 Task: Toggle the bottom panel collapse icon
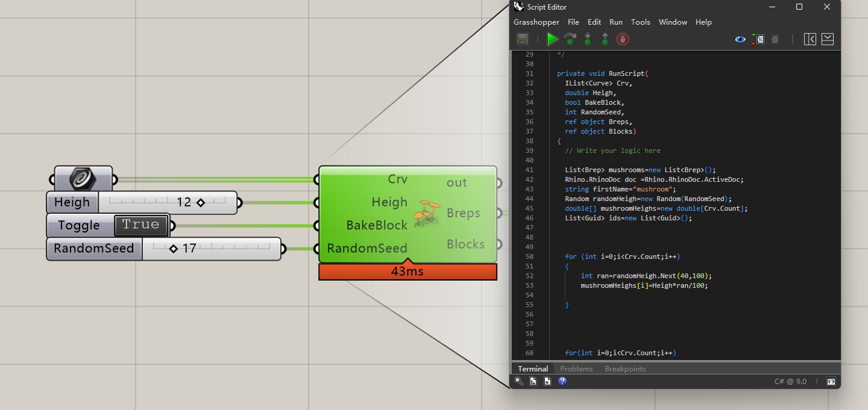[828, 39]
